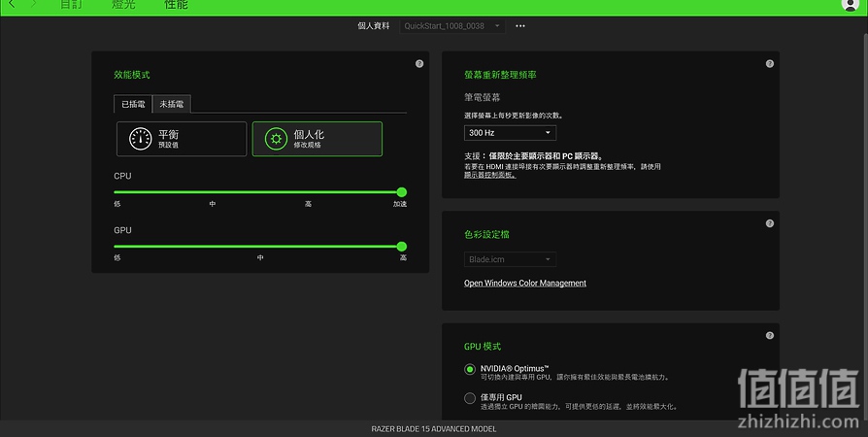Viewport: 868px width, 437px height.
Task: Open the 顯示器控制面板 link
Action: point(490,175)
